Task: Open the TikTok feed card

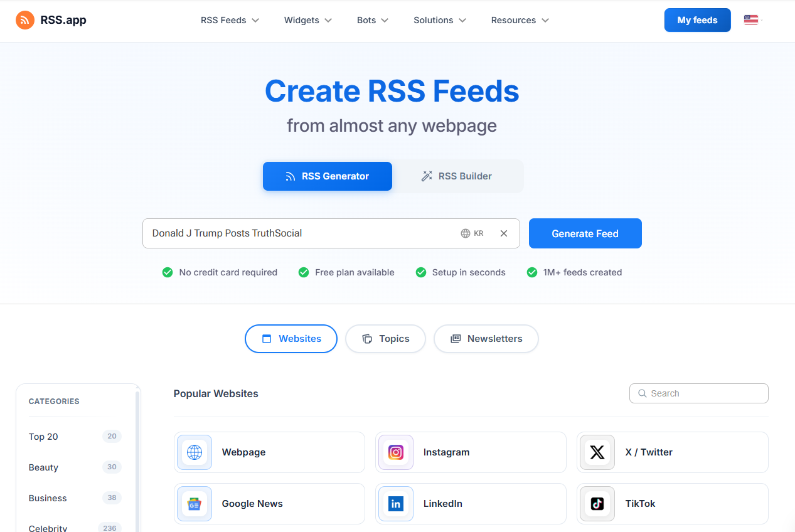Action: coord(673,504)
